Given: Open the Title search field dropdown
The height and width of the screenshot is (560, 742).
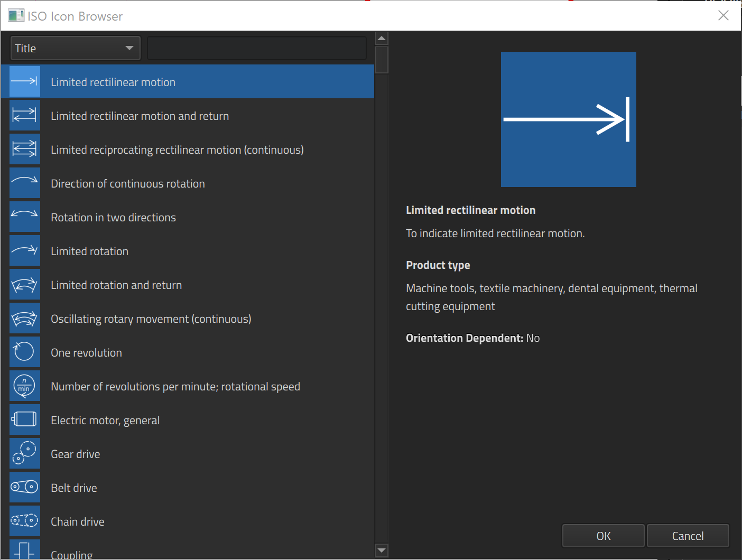Looking at the screenshot, I should [75, 48].
